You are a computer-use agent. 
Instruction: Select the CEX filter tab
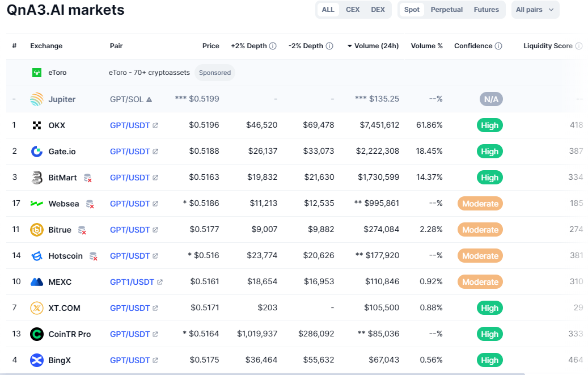[x=353, y=10]
